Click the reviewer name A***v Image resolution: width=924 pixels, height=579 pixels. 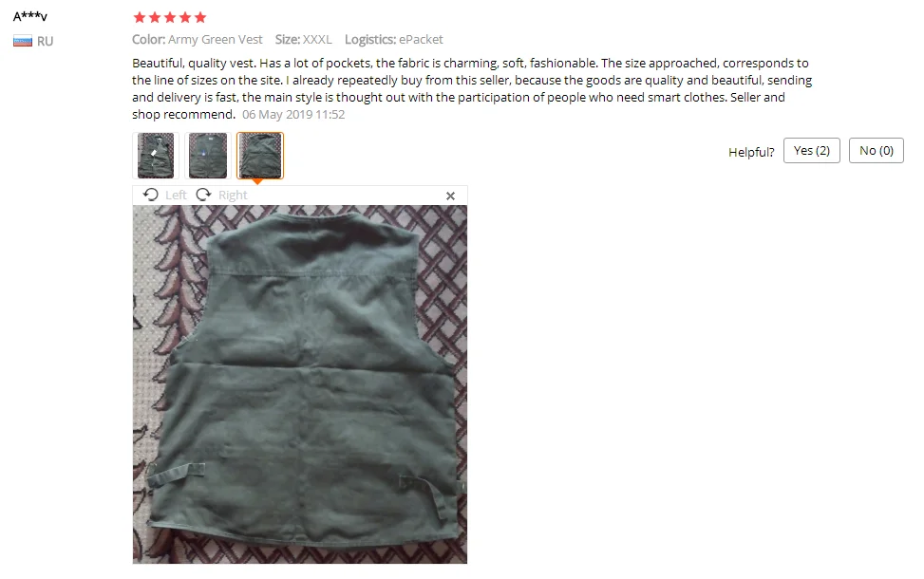pos(30,16)
